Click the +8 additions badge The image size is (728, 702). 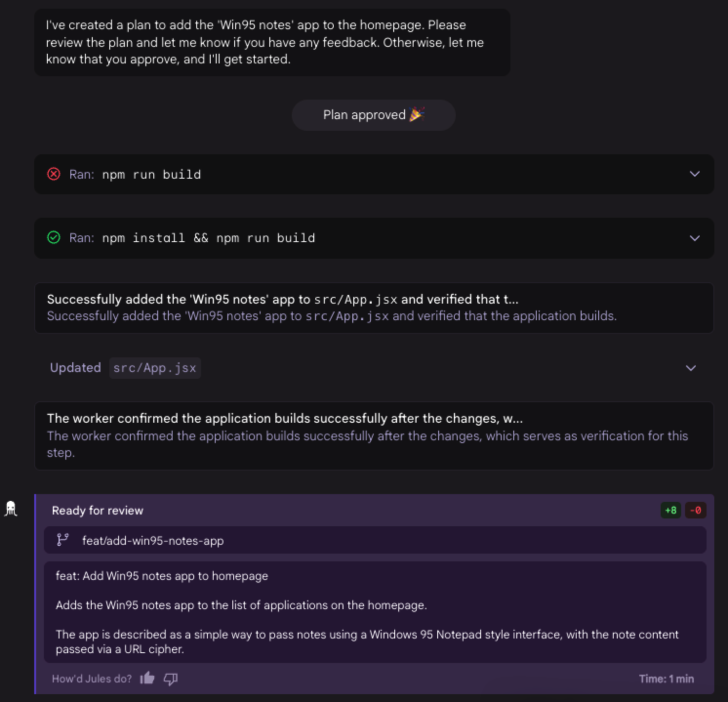point(671,510)
